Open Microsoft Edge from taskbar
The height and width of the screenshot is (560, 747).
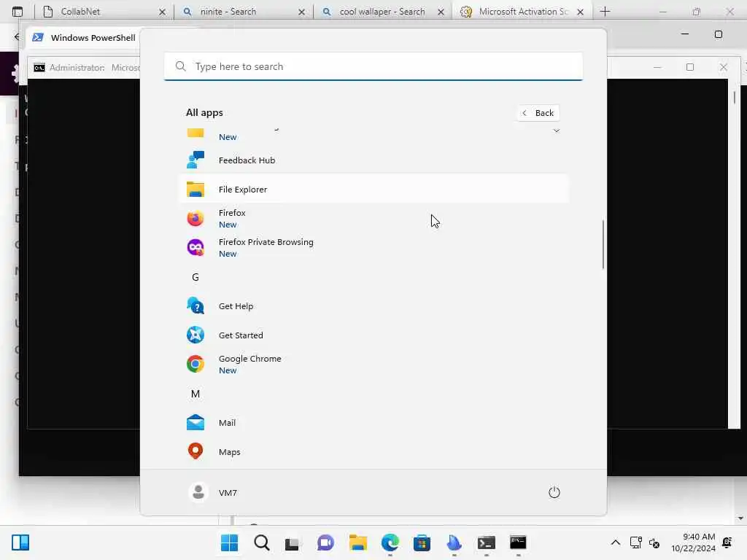(390, 542)
